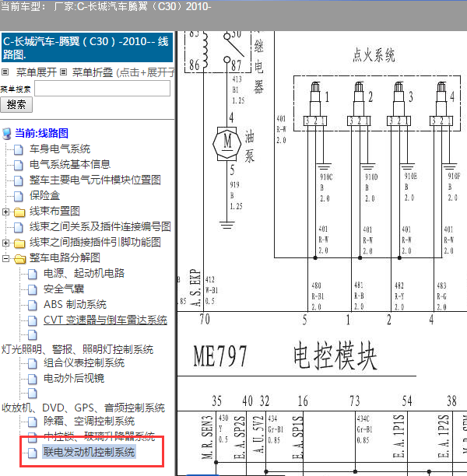Viewport: 467px width, 476px height.
Task: Open ABS 制动系统 diagram
Action: [x=75, y=304]
